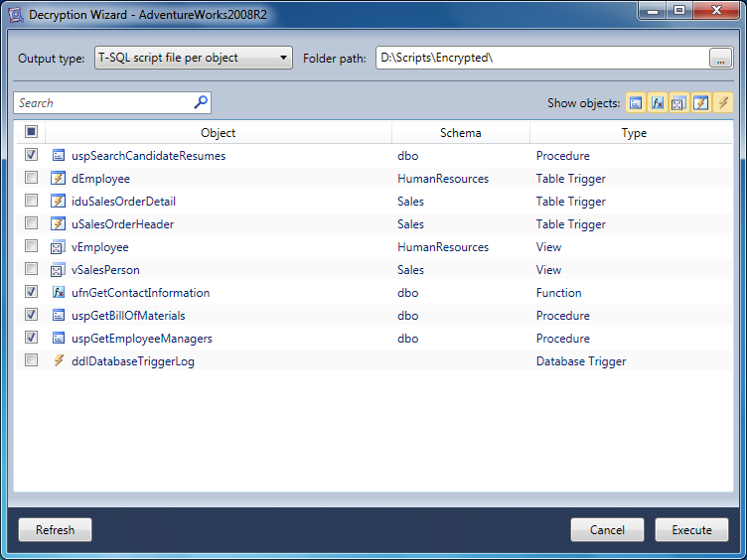Select the ddlDatabaseTriggerLog object name
This screenshot has width=747, height=560.
[x=133, y=361]
